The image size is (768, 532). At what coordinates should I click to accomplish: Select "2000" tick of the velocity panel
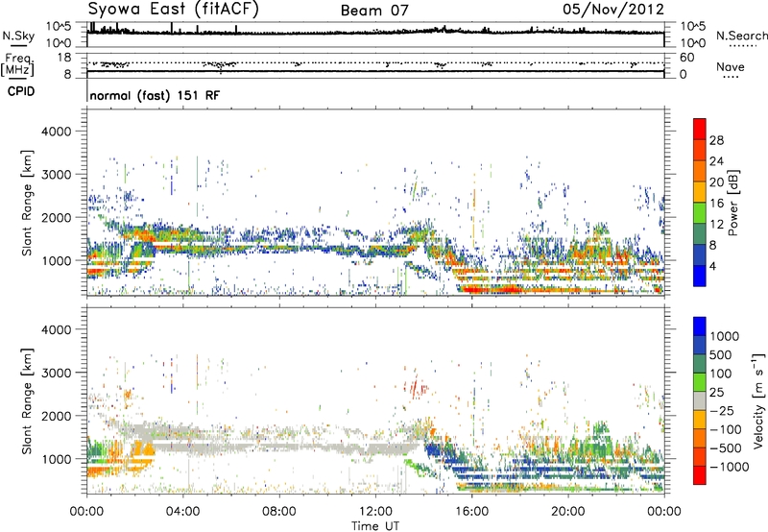(56, 416)
